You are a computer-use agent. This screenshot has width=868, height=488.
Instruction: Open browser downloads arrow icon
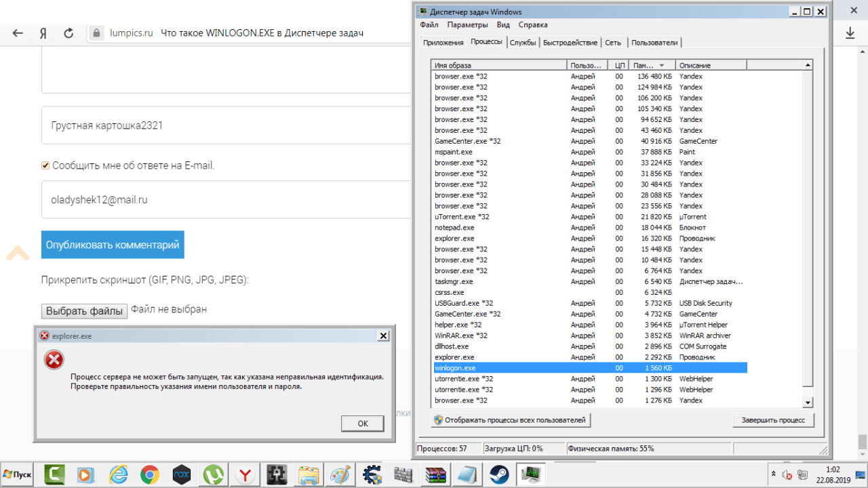[850, 33]
